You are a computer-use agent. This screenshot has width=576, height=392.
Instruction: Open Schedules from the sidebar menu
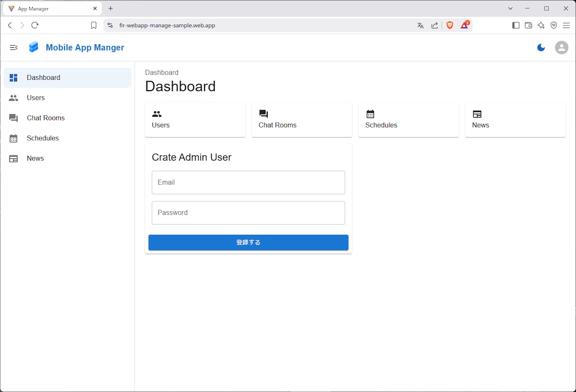coord(68,138)
